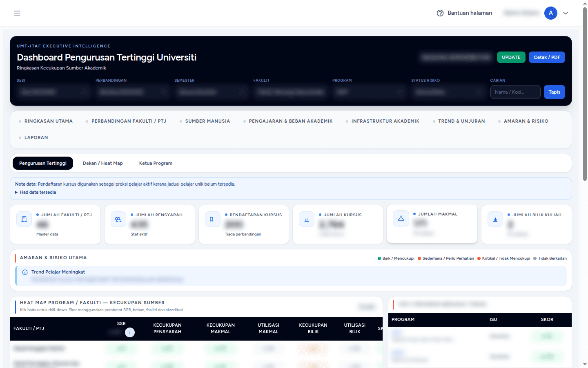The height and width of the screenshot is (368, 588).
Task: Expand the account menu chevron
Action: pos(566,13)
